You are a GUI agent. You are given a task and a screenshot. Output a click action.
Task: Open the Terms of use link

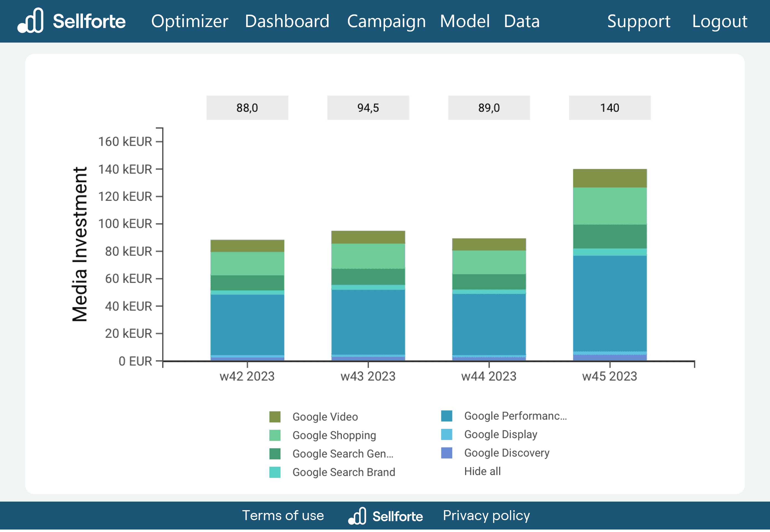coord(283,515)
